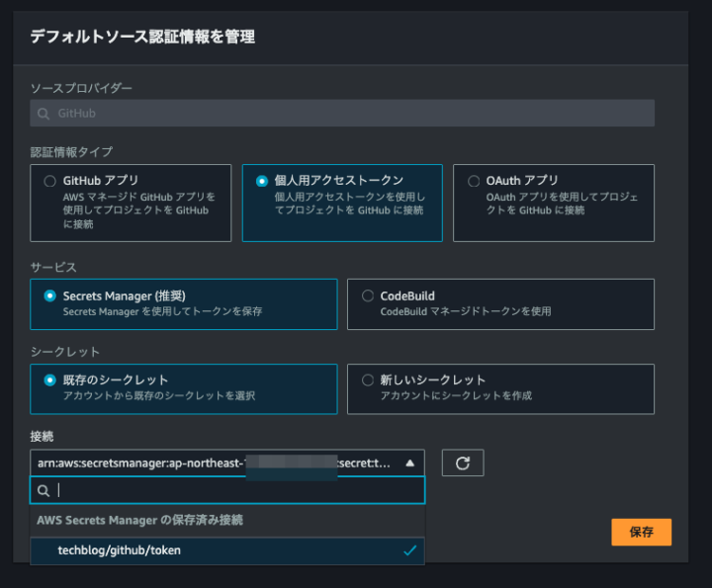
Task: Click the search icon in the connection filter box
Action: click(44, 490)
